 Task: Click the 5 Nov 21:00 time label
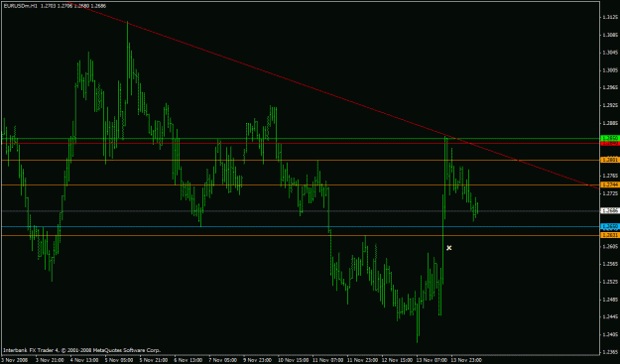click(154, 360)
